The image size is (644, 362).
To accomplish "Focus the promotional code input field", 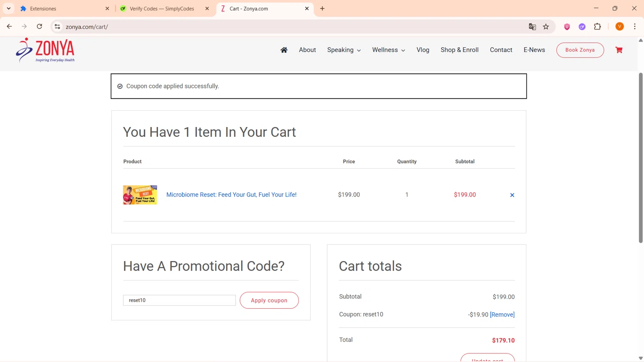I will pos(179,300).
